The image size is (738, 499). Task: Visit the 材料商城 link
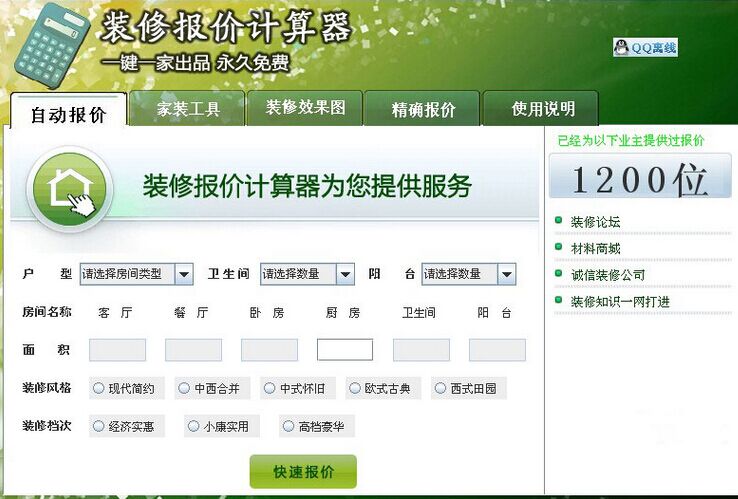point(595,248)
